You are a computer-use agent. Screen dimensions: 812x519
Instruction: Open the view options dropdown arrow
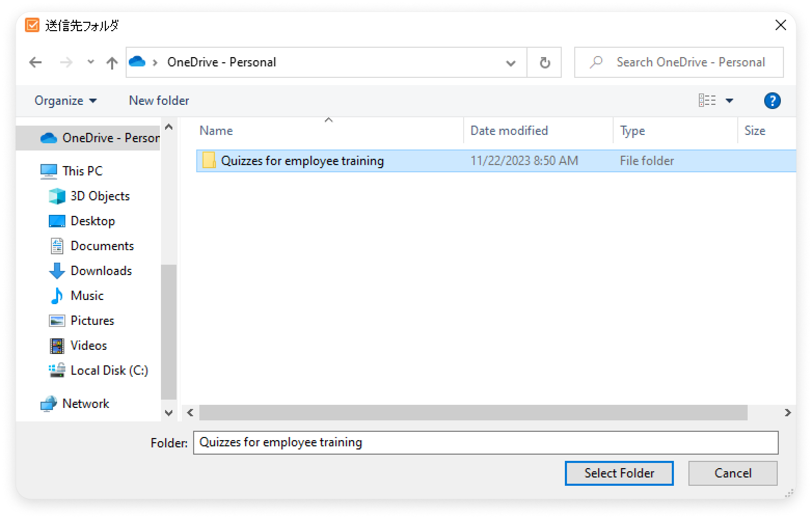click(x=729, y=101)
